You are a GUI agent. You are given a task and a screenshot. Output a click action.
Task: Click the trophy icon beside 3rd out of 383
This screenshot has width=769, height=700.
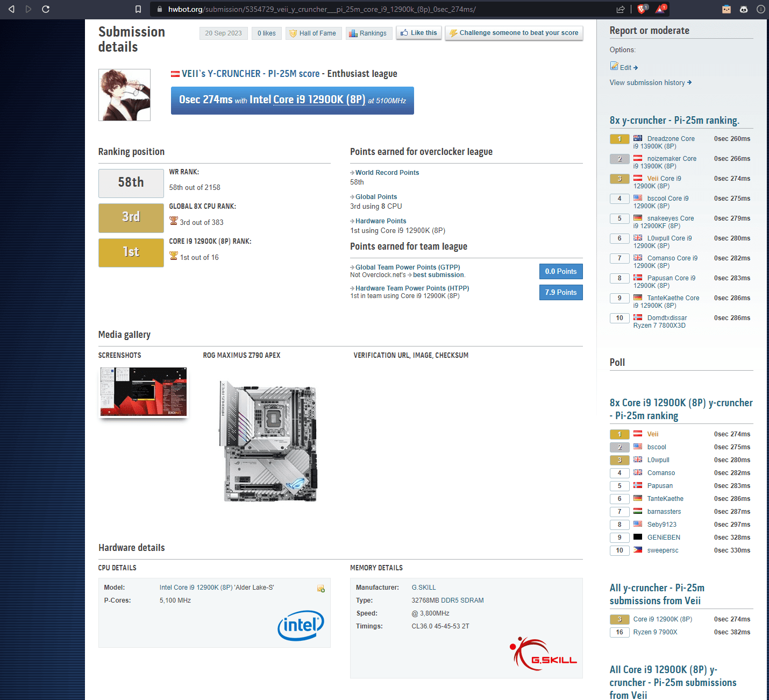point(174,221)
